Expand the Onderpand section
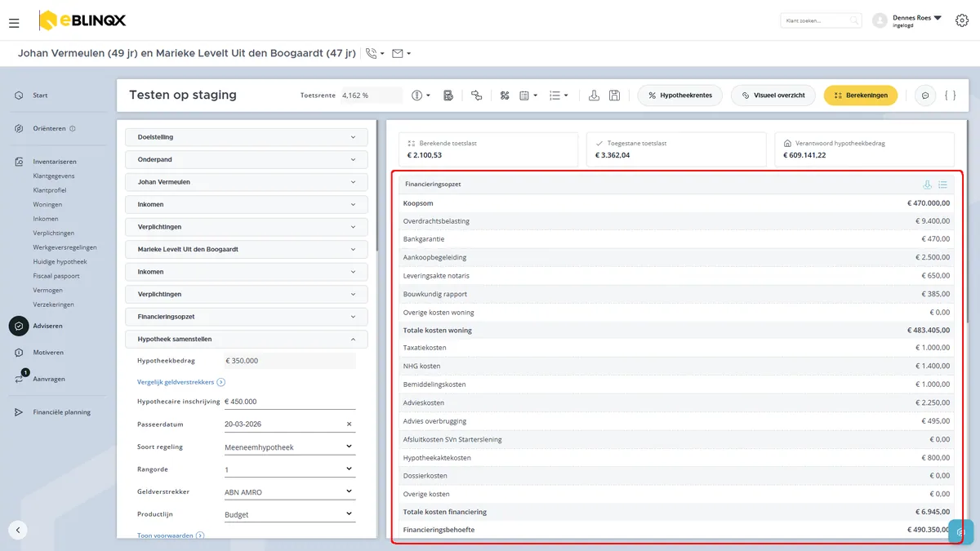980x551 pixels. coord(247,159)
